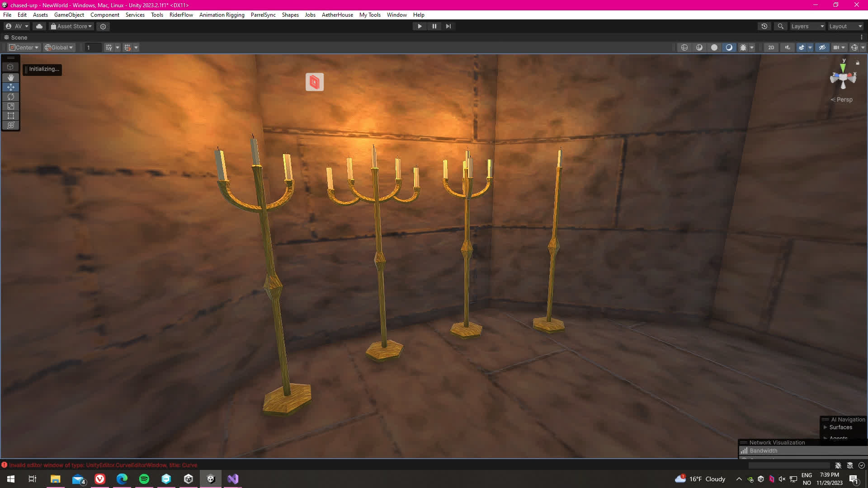Viewport: 868px width, 488px height.
Task: Open Spotify from the taskbar
Action: point(144,479)
